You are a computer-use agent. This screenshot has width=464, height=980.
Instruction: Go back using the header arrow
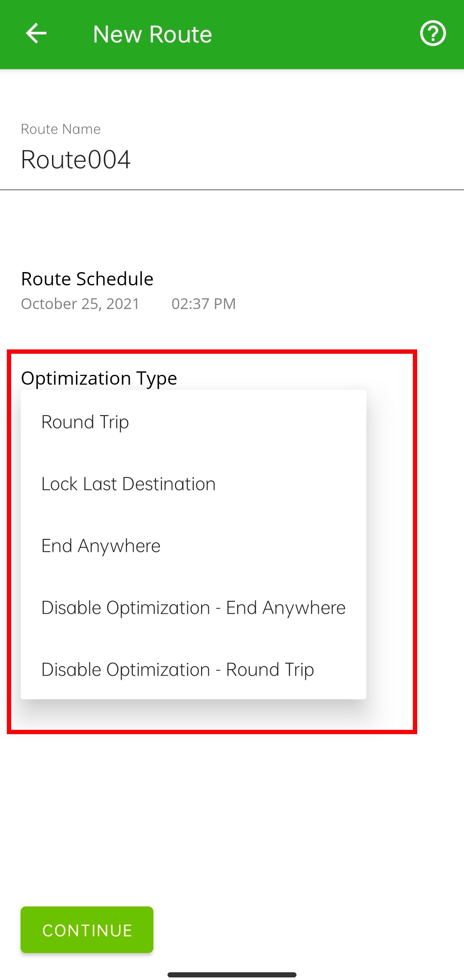click(x=36, y=34)
